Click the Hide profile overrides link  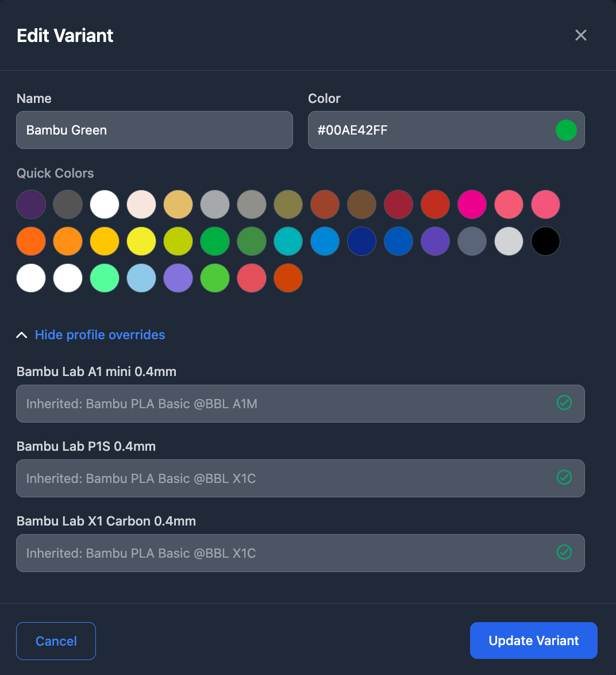[100, 335]
